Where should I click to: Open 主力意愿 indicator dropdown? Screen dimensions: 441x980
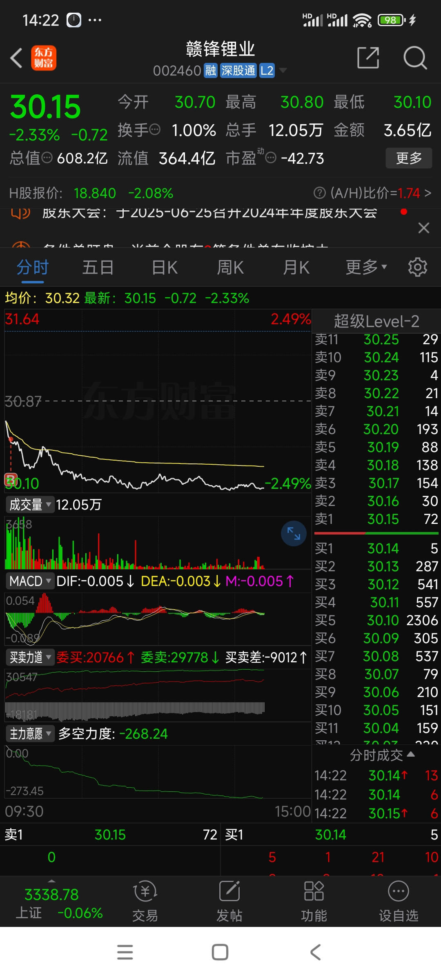pyautogui.click(x=30, y=733)
